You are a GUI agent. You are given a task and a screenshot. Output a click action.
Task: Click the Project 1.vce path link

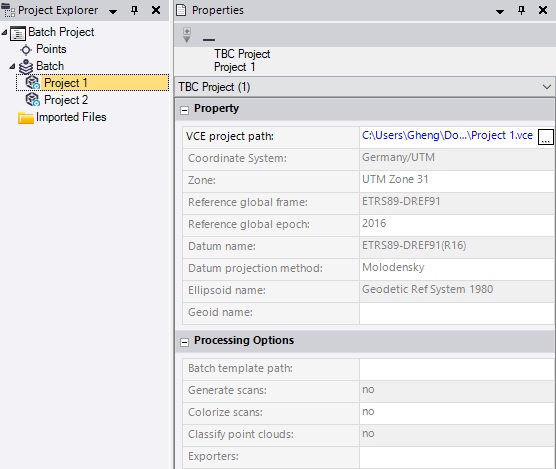(x=447, y=135)
